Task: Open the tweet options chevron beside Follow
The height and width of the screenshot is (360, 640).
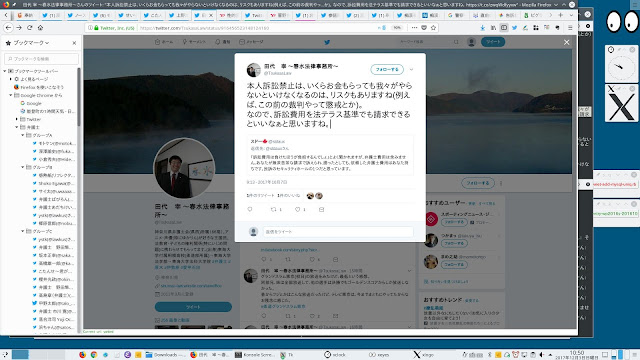Action: 411,69
